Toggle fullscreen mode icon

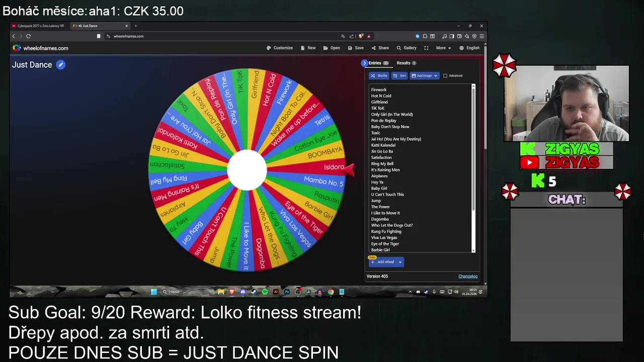pos(426,48)
